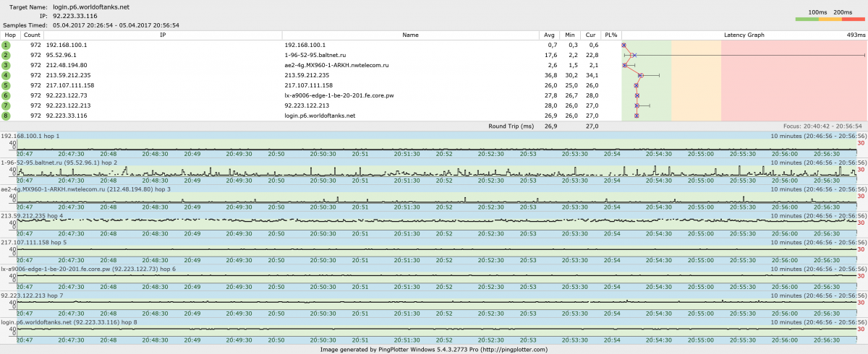This screenshot has width=868, height=354.
Task: Click the PL% column header
Action: 611,35
